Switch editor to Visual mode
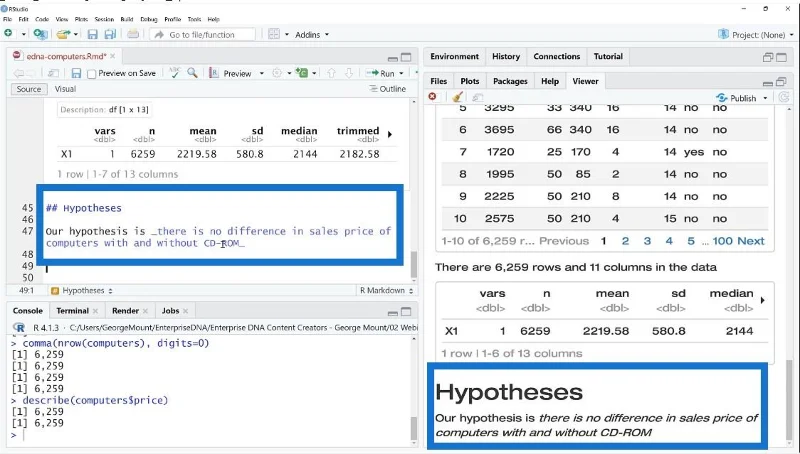Screen dimensions: 800x454 click(x=65, y=89)
